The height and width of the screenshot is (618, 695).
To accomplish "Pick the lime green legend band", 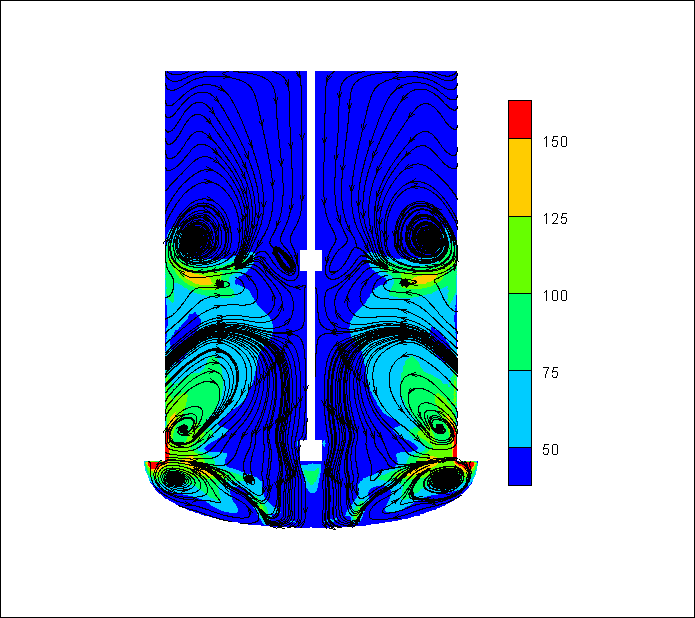I will (519, 254).
